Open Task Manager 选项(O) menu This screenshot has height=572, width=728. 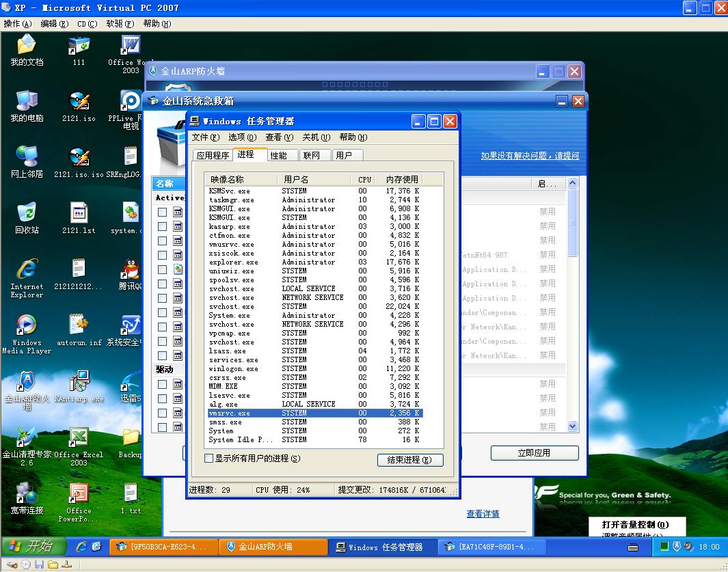[x=243, y=137]
